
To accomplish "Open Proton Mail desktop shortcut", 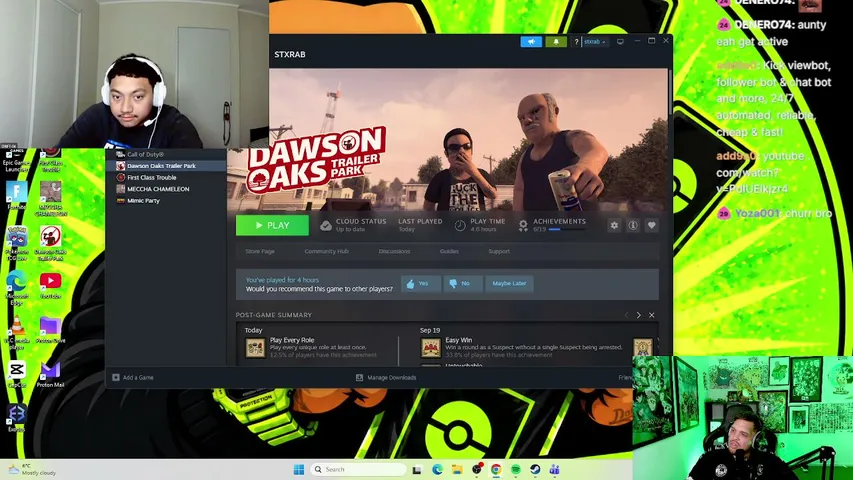I will point(51,374).
